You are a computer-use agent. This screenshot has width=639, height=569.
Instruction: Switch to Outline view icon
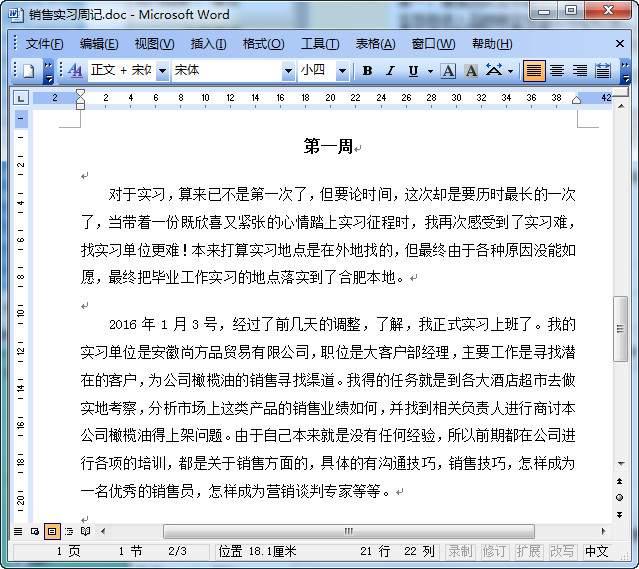pyautogui.click(x=69, y=531)
